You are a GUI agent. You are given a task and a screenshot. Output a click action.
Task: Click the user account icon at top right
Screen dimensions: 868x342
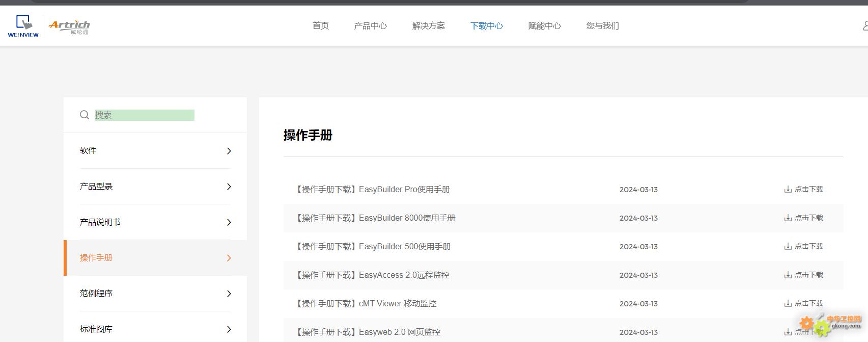(865, 25)
